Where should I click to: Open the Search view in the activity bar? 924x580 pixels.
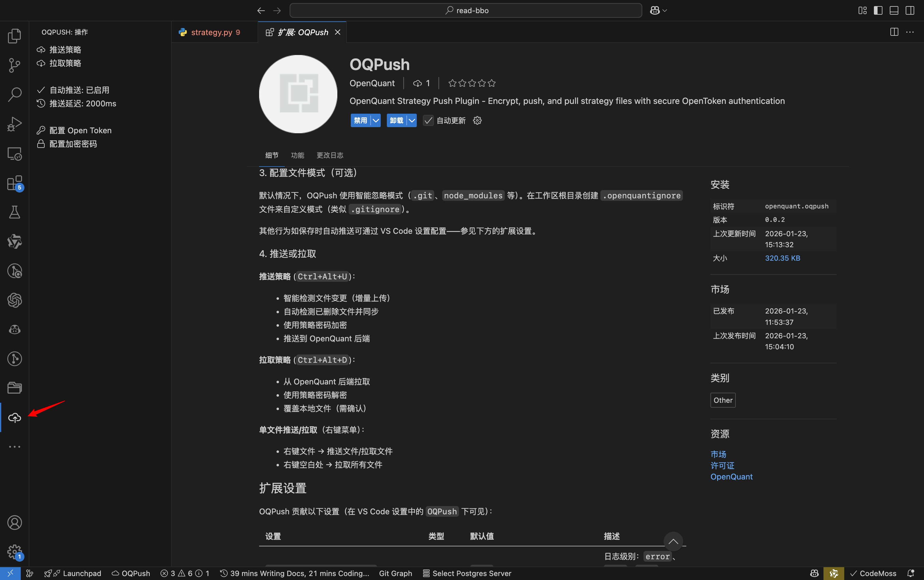[15, 94]
